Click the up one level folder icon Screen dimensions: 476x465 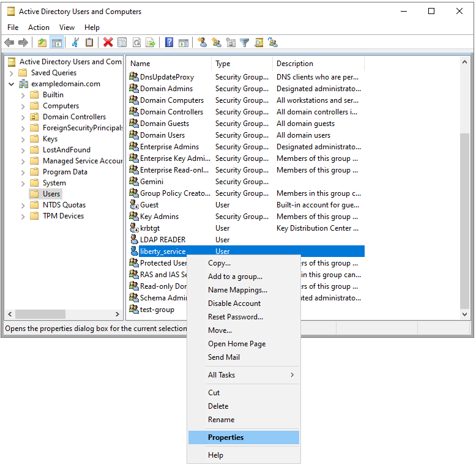pos(42,42)
